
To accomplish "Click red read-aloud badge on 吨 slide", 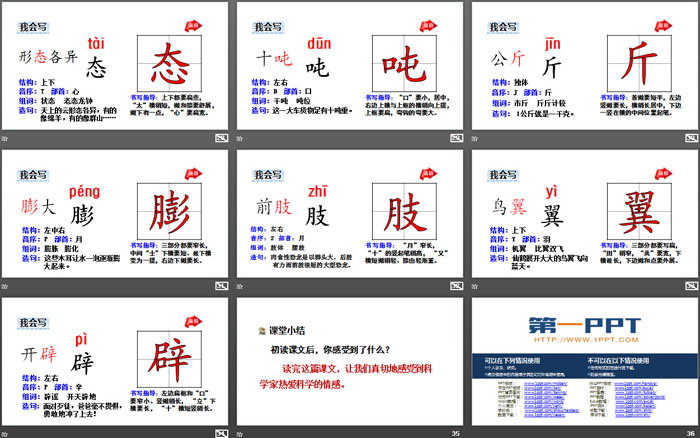I will [428, 26].
